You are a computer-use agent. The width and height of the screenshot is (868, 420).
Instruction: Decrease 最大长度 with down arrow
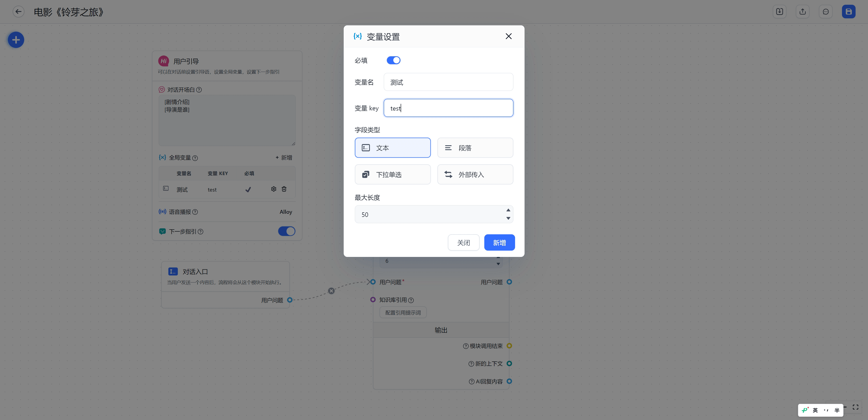(x=508, y=218)
